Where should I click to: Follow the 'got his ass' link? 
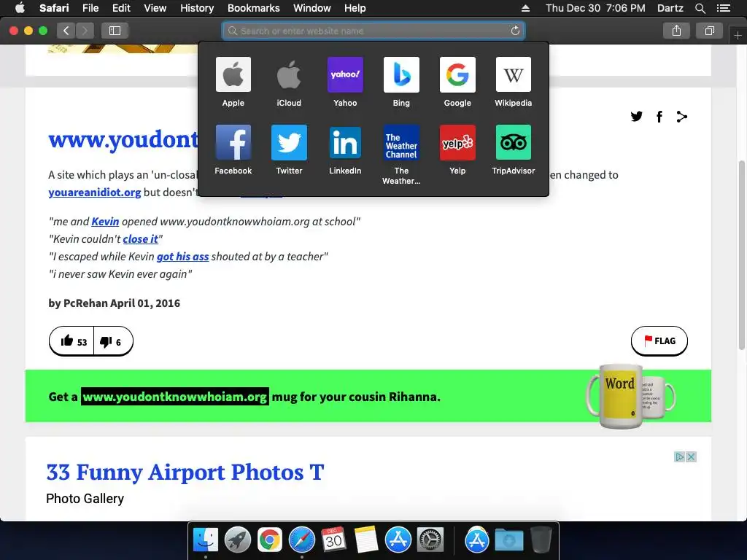tap(182, 257)
